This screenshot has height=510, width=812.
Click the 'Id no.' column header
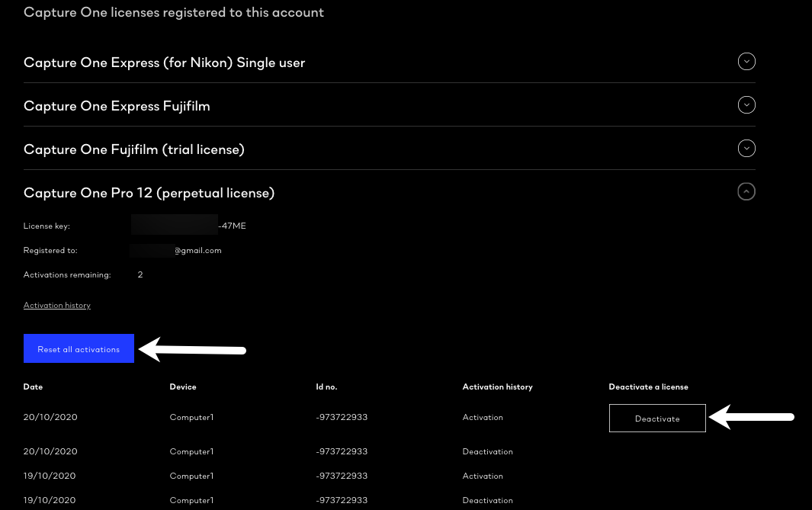click(x=326, y=387)
